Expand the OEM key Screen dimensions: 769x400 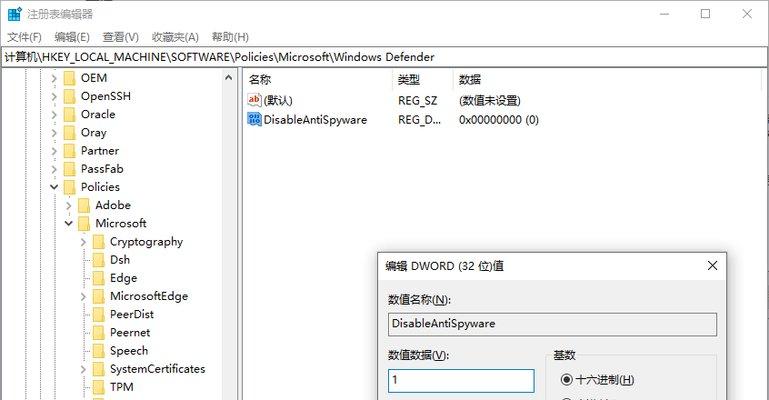[54, 78]
